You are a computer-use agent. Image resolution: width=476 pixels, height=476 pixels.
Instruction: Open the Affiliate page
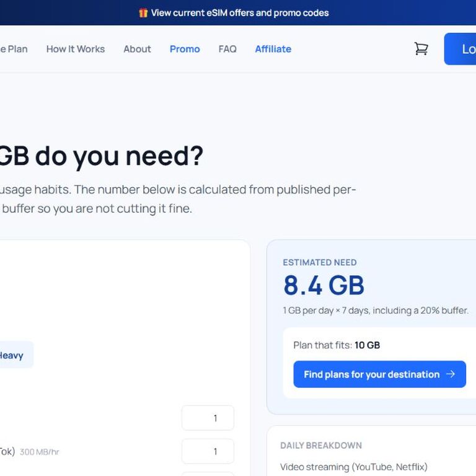pos(273,49)
